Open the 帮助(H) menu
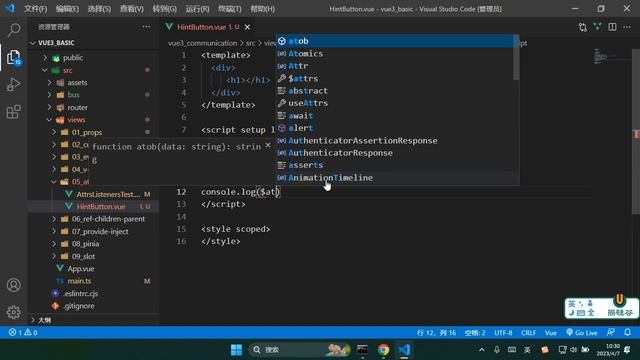The image size is (640, 360). click(262, 9)
